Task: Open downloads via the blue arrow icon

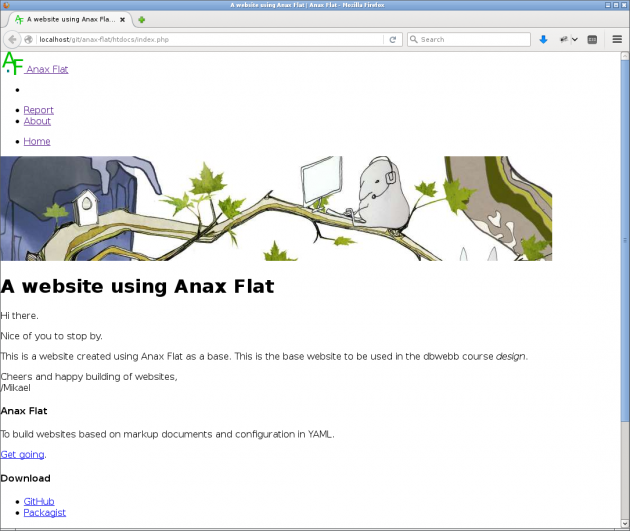Action: tap(543, 39)
